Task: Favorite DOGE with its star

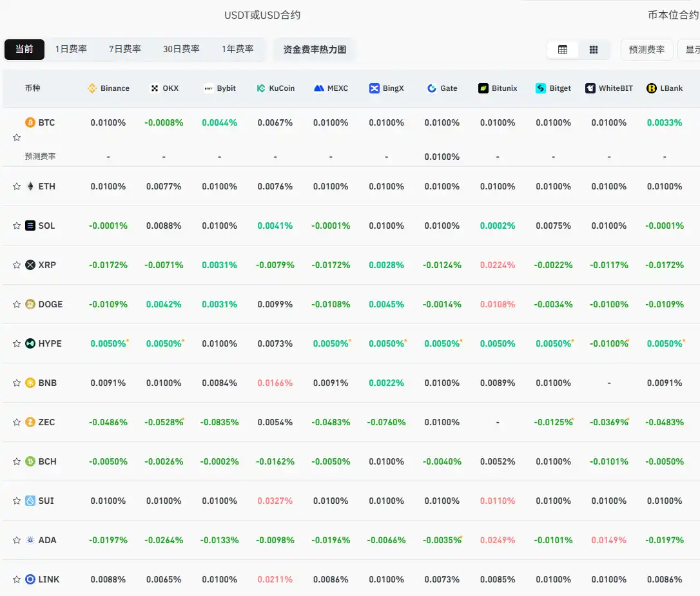Action: click(17, 304)
